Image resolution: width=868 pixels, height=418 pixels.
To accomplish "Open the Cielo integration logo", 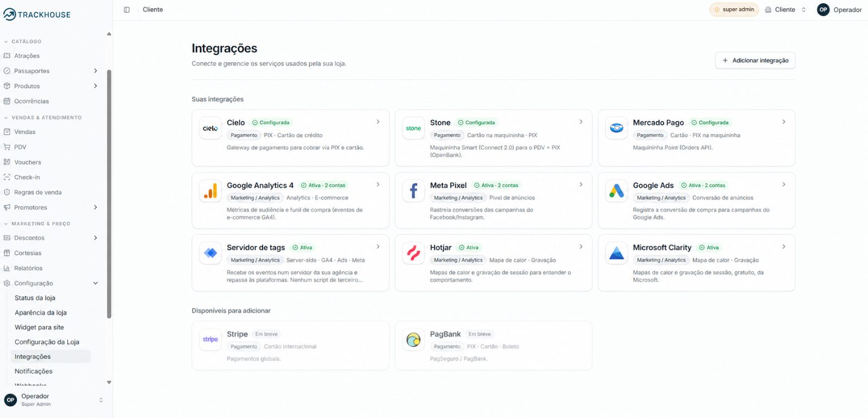I will click(210, 129).
